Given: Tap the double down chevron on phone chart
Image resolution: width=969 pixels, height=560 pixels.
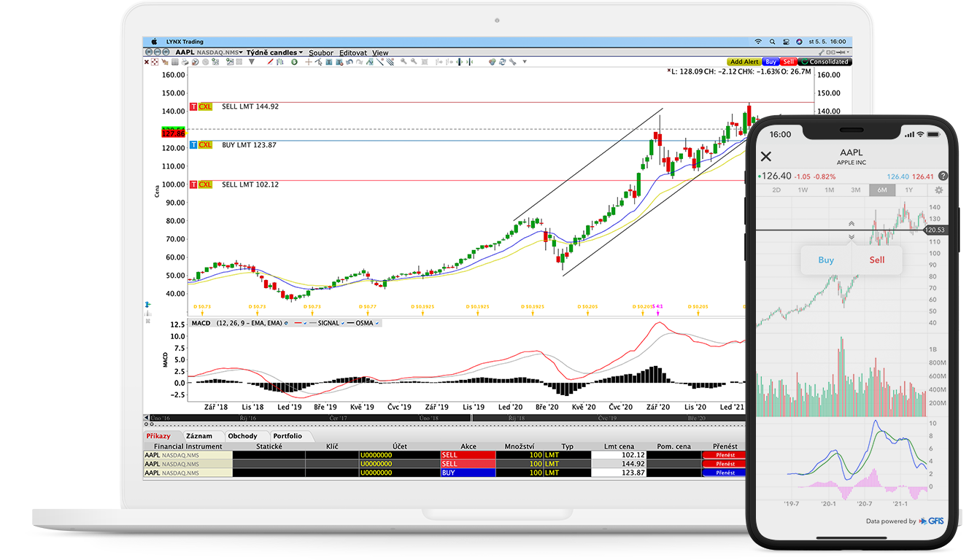Looking at the screenshot, I should (x=852, y=237).
